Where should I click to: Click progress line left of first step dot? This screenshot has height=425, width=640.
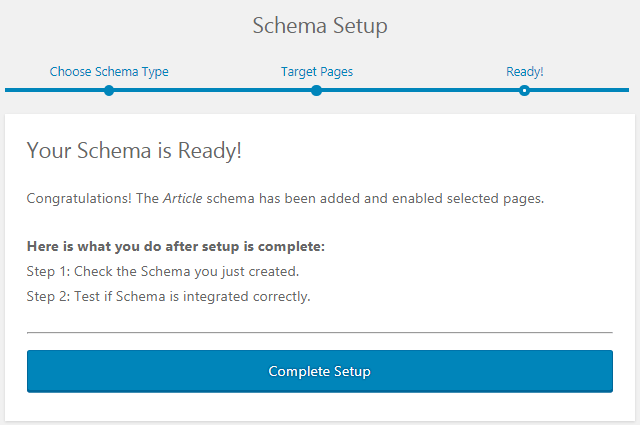55,90
